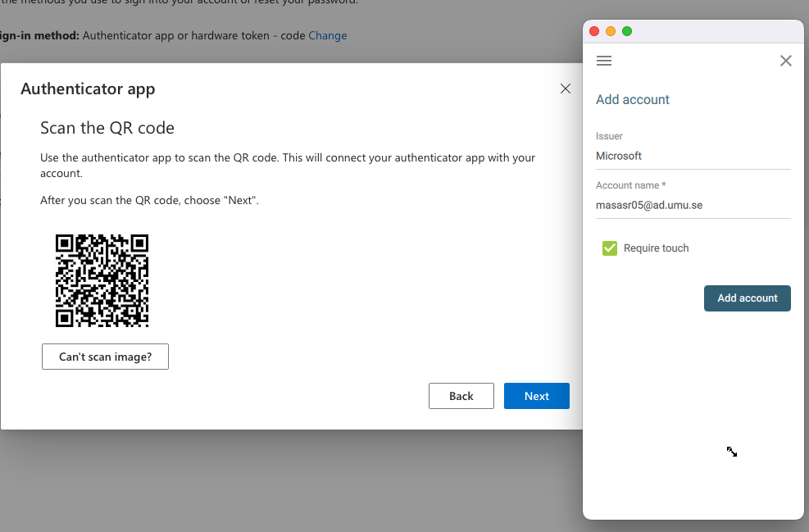Screen dimensions: 809x532
Task: Minimize the window with the yellow button
Action: [x=611, y=31]
